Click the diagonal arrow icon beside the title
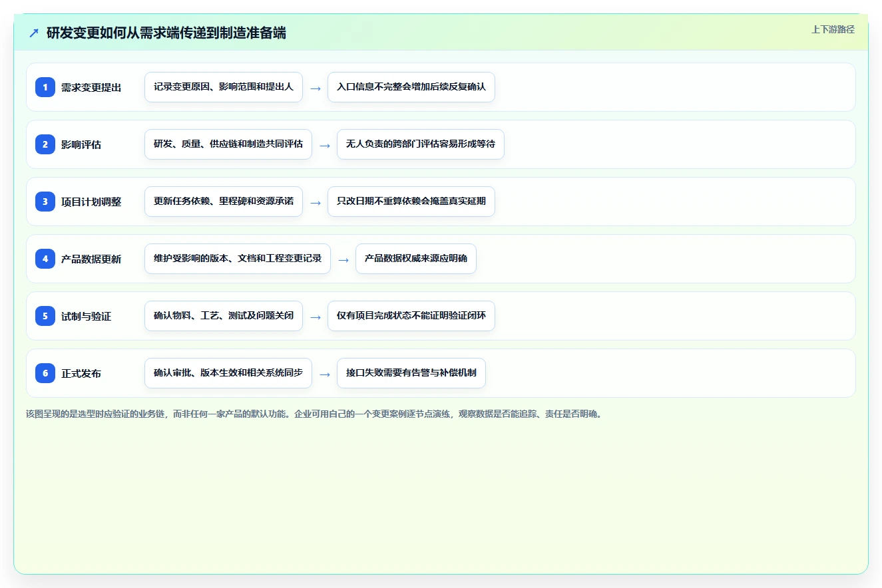The width and height of the screenshot is (882, 588). [34, 33]
